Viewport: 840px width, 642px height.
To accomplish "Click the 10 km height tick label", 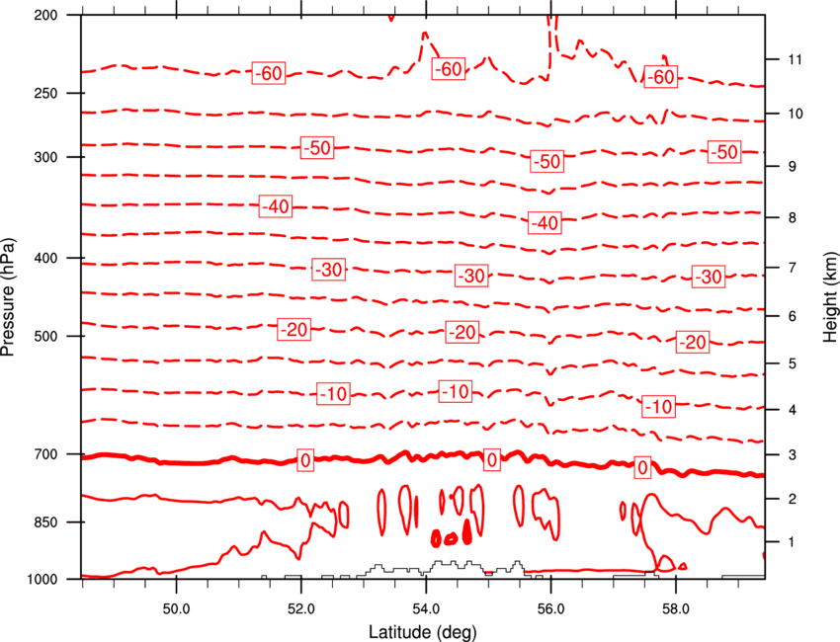I will 795,114.
